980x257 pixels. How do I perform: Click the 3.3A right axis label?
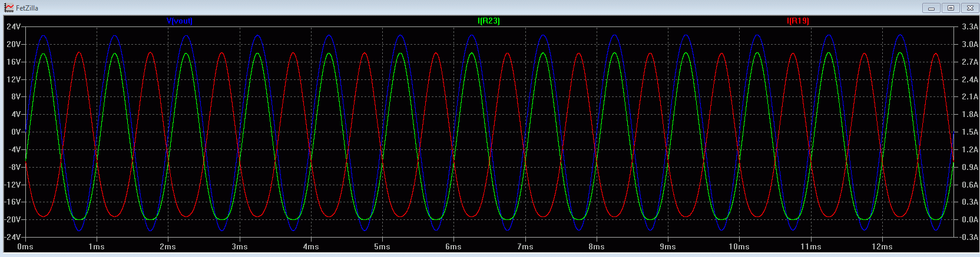tap(969, 27)
